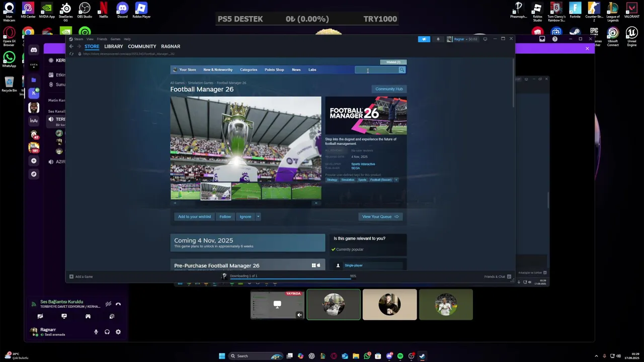Screen dimensions: 644x362
Task: Open Netflix desktop shortcut
Action: [x=103, y=10]
